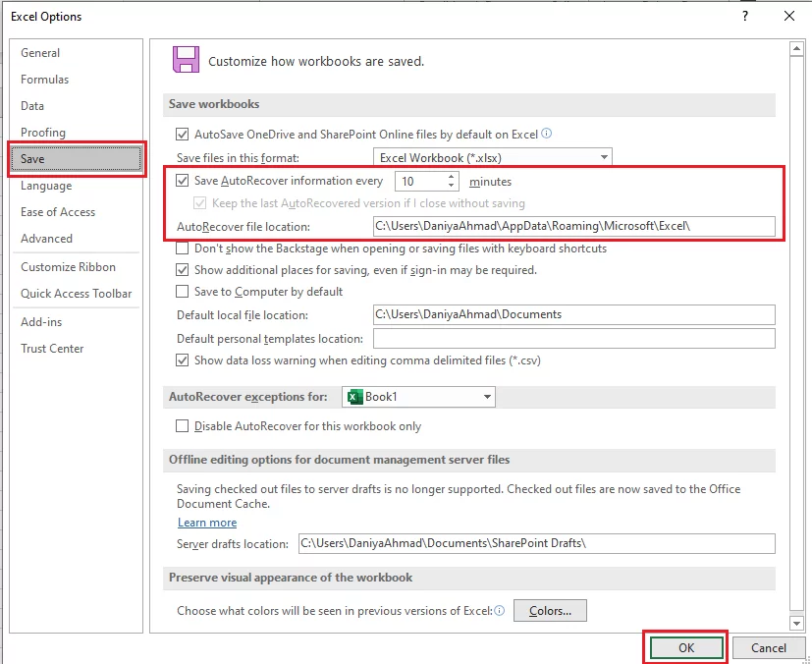Click the up arrow to increase AutoRecover minutes

pyautogui.click(x=451, y=176)
